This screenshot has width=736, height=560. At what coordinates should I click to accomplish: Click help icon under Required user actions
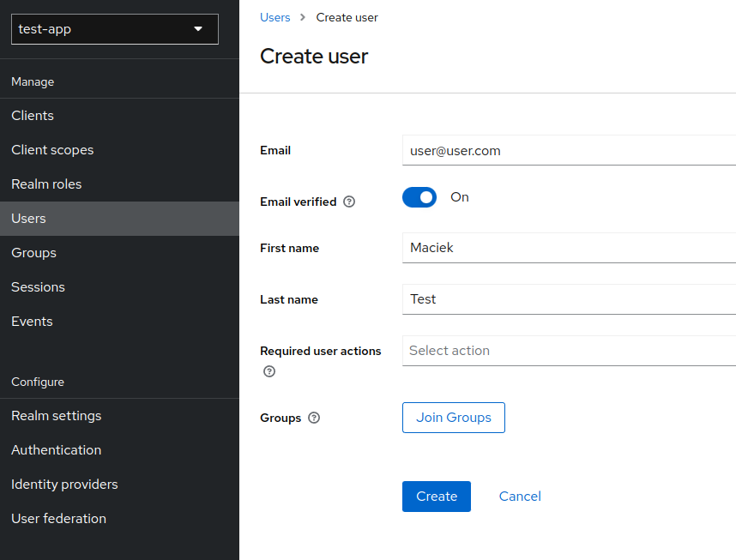269,371
